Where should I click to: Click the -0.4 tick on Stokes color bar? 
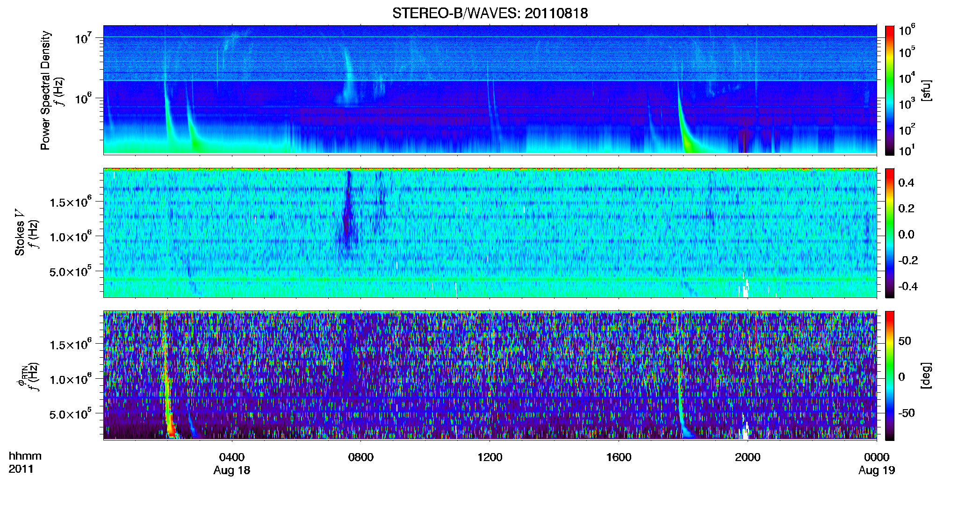(x=908, y=286)
